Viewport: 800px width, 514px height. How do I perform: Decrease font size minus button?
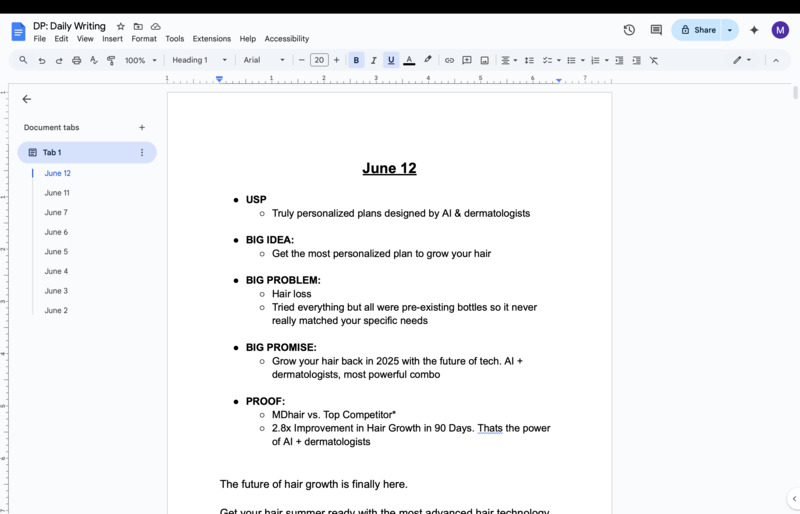pyautogui.click(x=301, y=60)
